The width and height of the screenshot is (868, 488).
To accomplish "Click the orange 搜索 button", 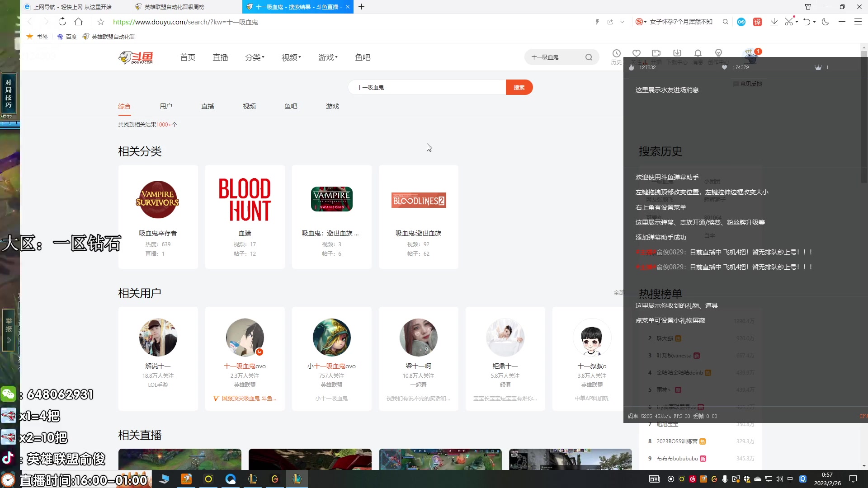I will (519, 87).
